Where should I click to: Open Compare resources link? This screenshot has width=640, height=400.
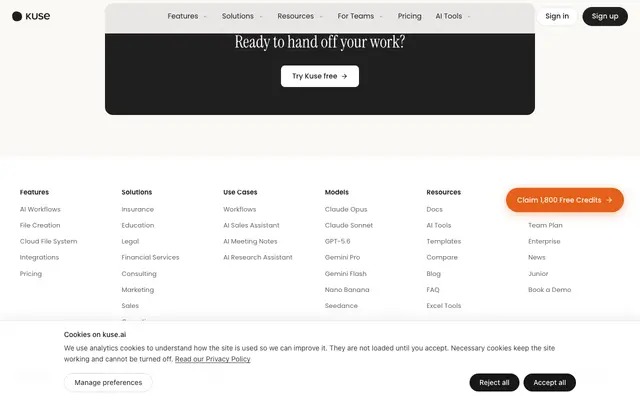[442, 258]
